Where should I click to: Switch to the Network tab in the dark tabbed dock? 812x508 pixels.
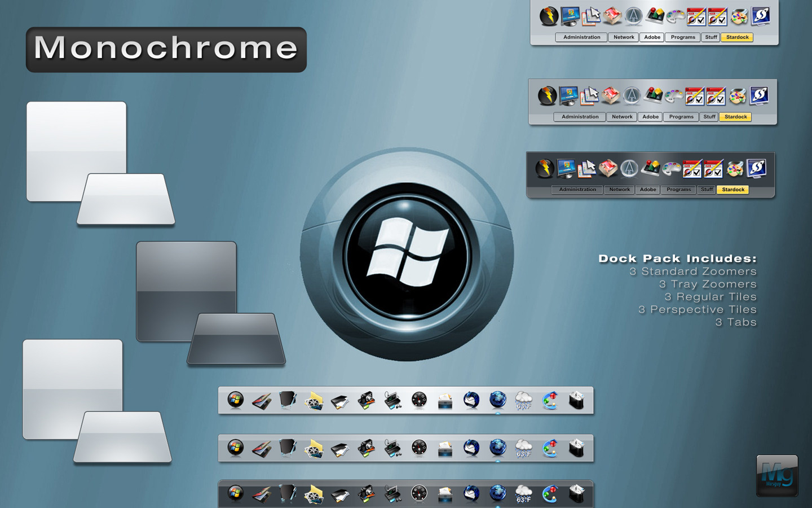pyautogui.click(x=619, y=190)
